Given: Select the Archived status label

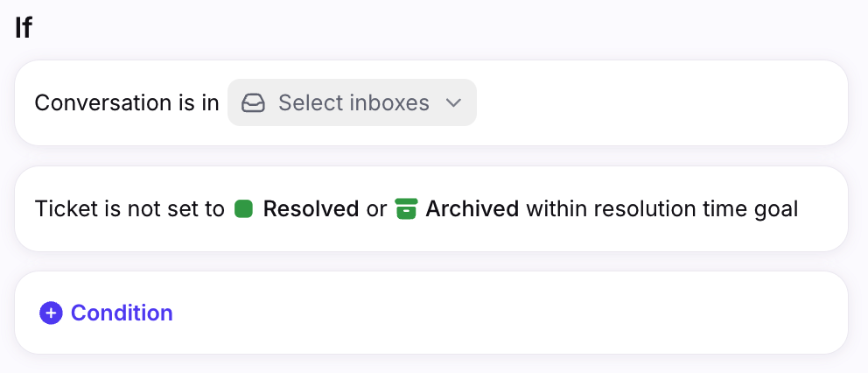Looking at the screenshot, I should [472, 209].
